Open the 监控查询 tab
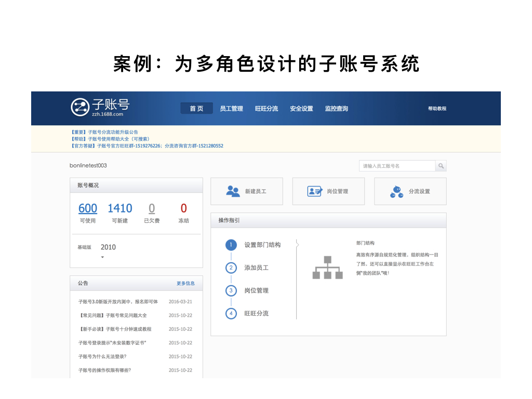532x399 pixels. click(x=337, y=108)
